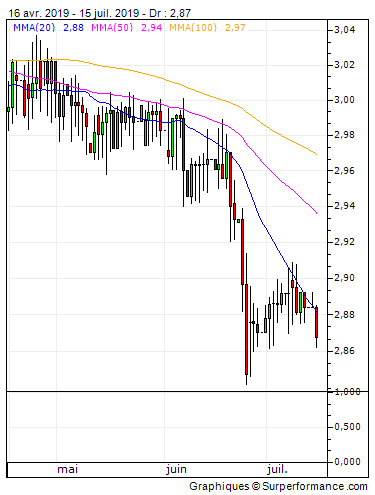Click the 2,88 MMA(20) value
Viewport: 375px width, 495px height.
pyautogui.click(x=73, y=27)
